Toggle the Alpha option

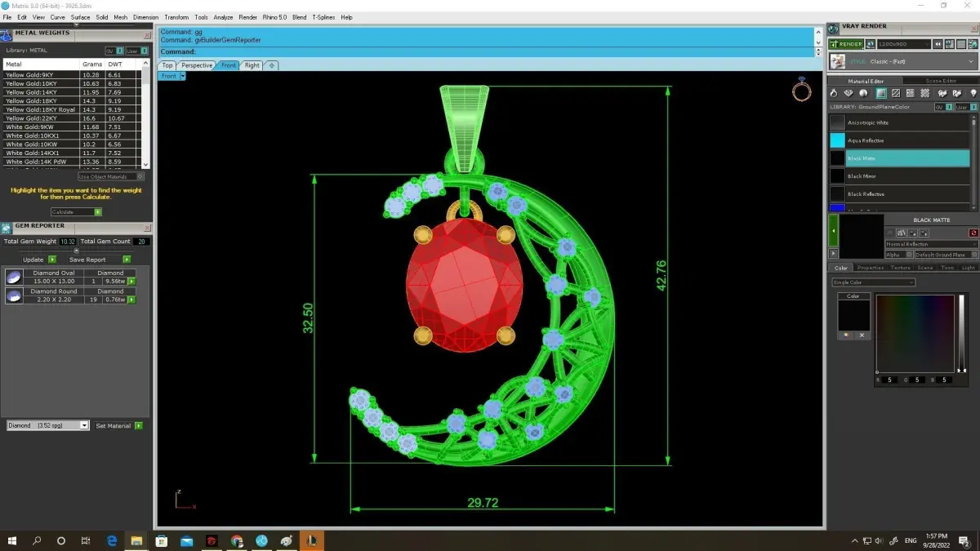tap(898, 255)
